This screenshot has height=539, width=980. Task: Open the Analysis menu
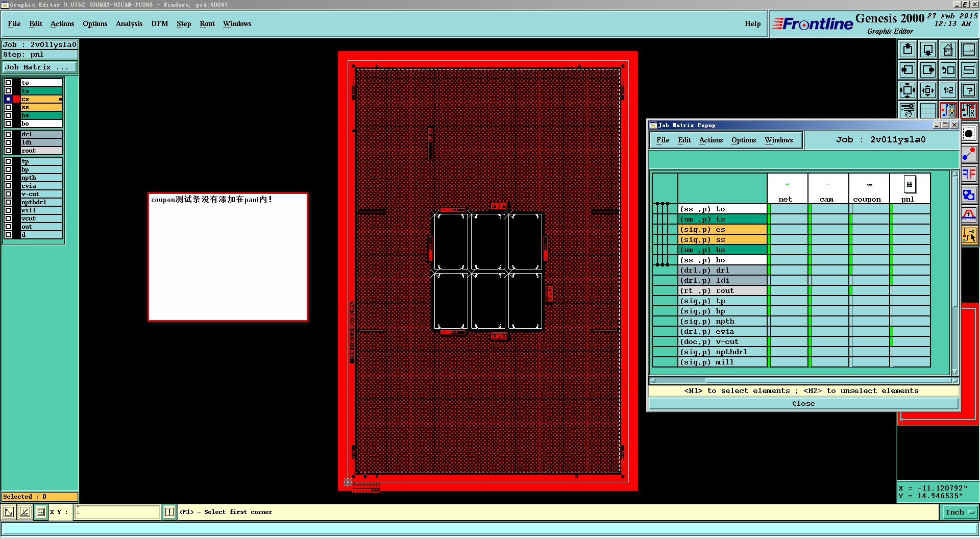coord(129,24)
